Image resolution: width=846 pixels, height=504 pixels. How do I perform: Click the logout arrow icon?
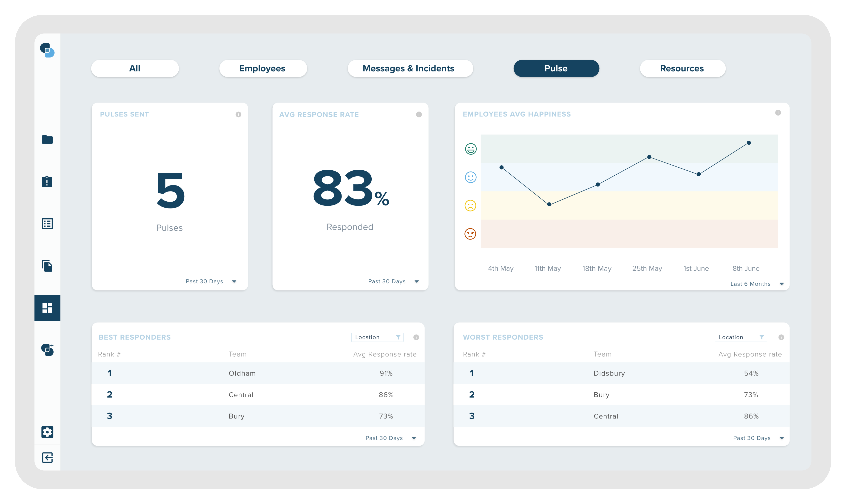[47, 457]
